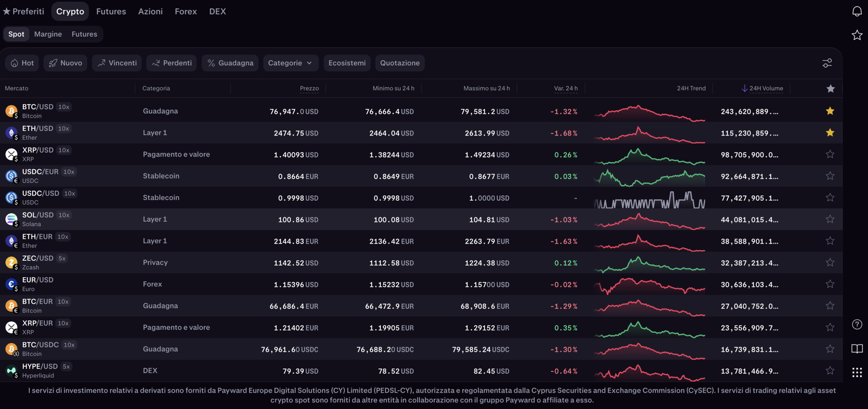Click the Bitcoin logo in BTC/USD row
868x409 pixels.
[11, 111]
